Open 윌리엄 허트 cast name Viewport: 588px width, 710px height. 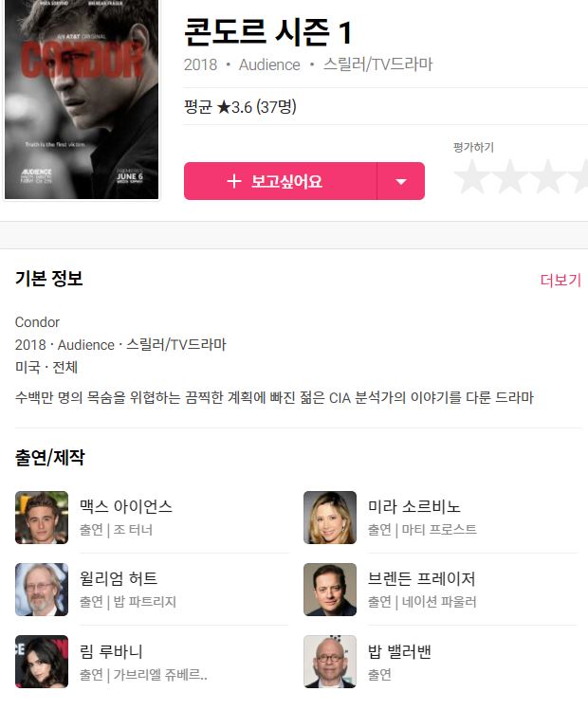119,578
